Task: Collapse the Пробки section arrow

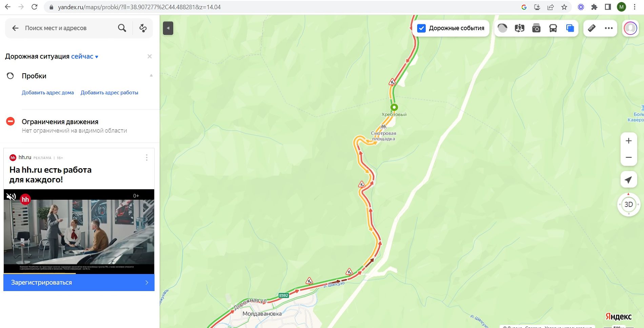Action: [151, 75]
